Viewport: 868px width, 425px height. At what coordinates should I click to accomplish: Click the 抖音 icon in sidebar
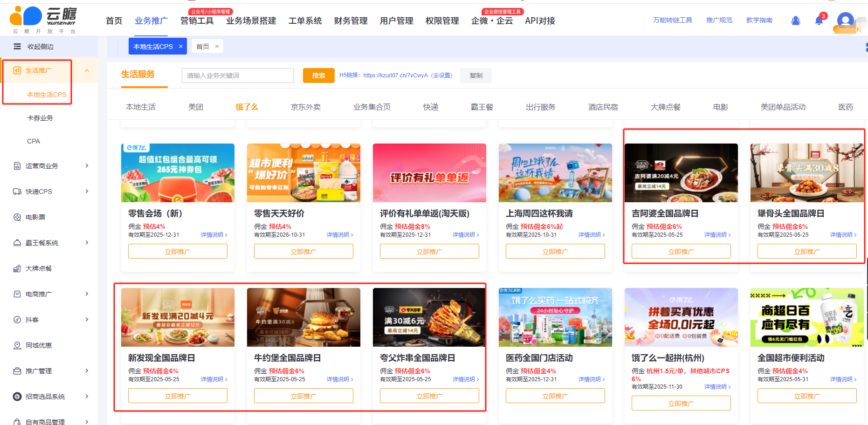pos(17,320)
